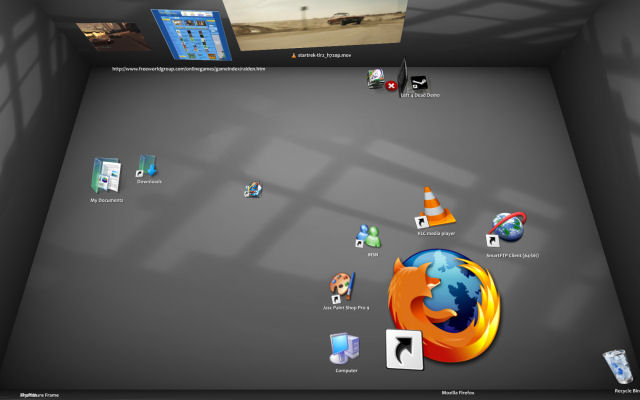Open the Downloads folder shortcut

(147, 166)
